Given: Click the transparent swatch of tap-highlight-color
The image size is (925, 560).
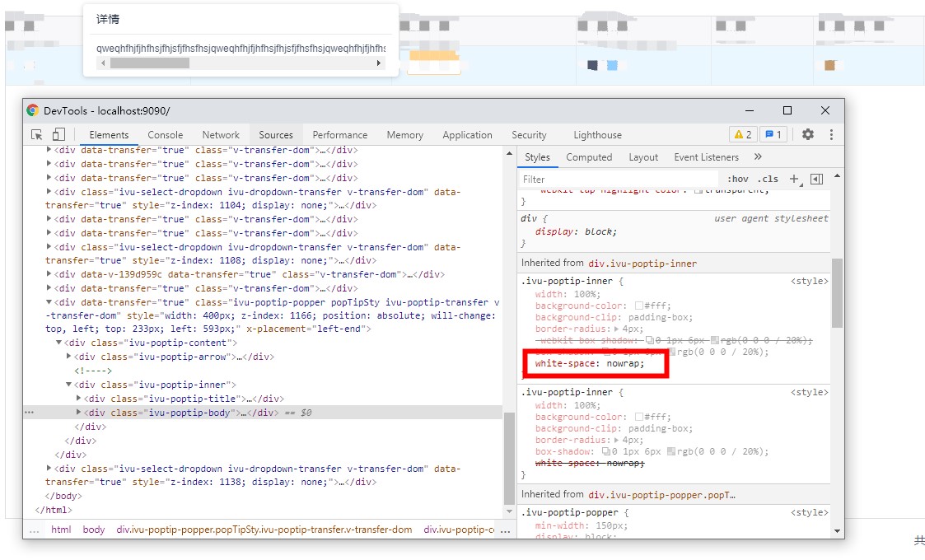Looking at the screenshot, I should click(698, 190).
